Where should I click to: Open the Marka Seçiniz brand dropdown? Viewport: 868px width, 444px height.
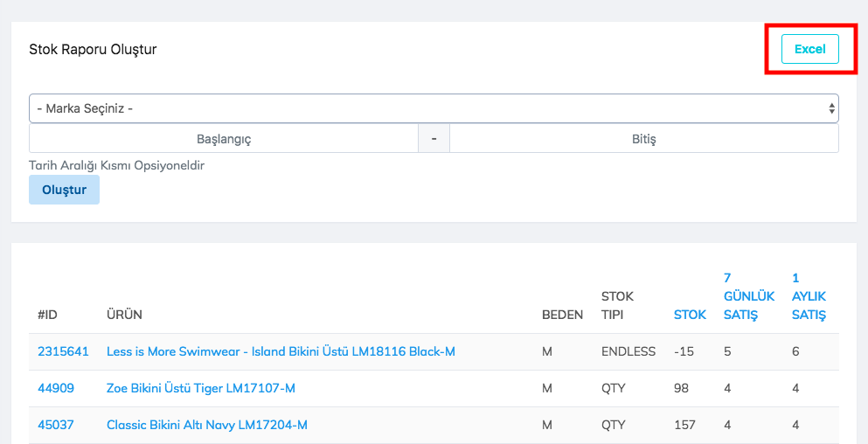pos(434,109)
